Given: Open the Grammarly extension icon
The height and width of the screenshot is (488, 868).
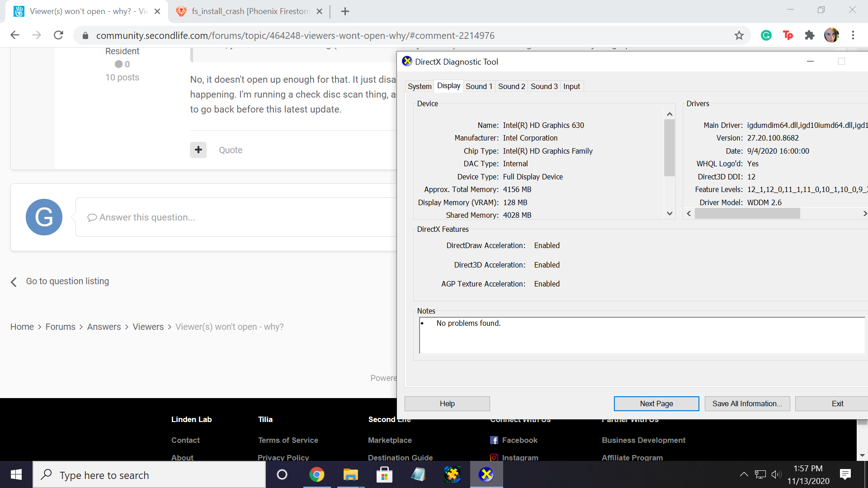Looking at the screenshot, I should tap(766, 35).
